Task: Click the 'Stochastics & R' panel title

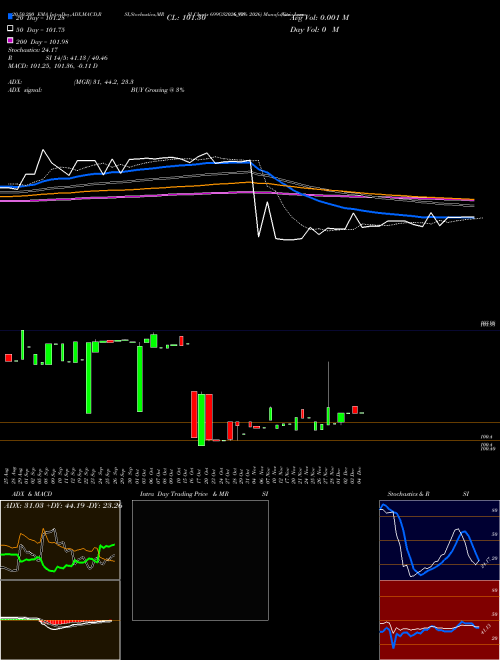Action: point(408,494)
